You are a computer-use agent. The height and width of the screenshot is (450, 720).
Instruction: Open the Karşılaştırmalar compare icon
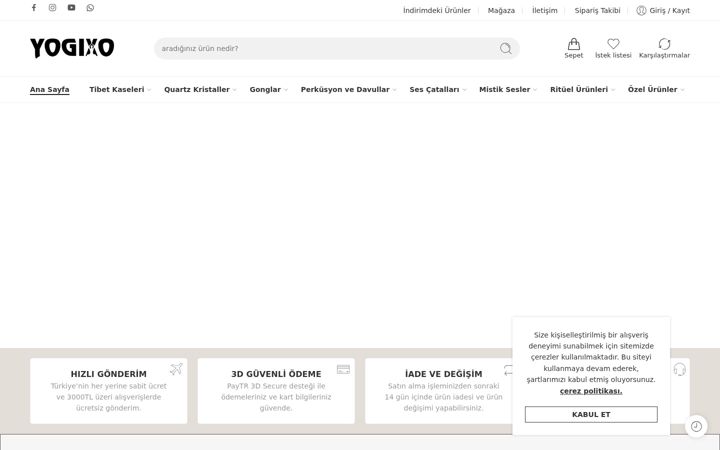point(664,44)
